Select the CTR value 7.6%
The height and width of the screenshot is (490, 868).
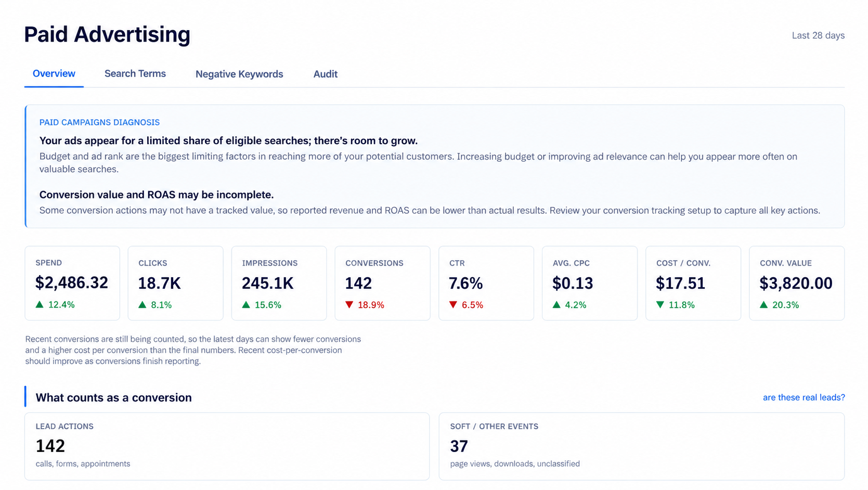[x=465, y=283]
